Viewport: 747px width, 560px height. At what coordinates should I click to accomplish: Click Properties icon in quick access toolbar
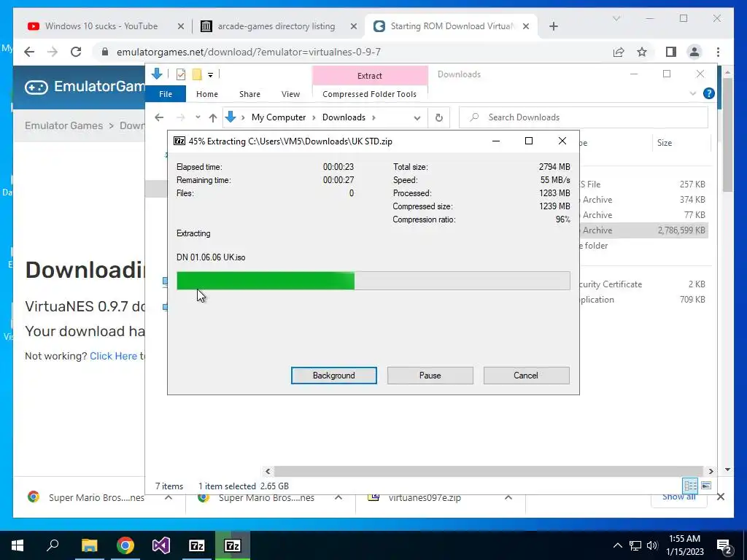click(181, 74)
